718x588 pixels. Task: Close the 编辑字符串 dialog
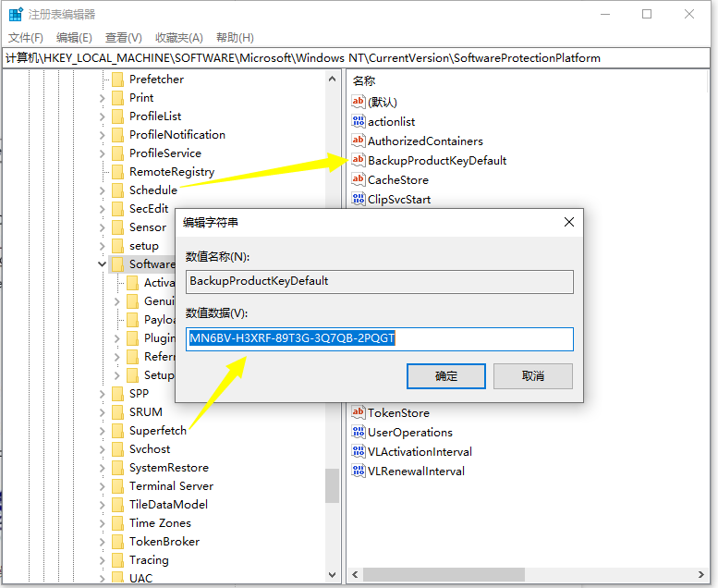click(569, 222)
